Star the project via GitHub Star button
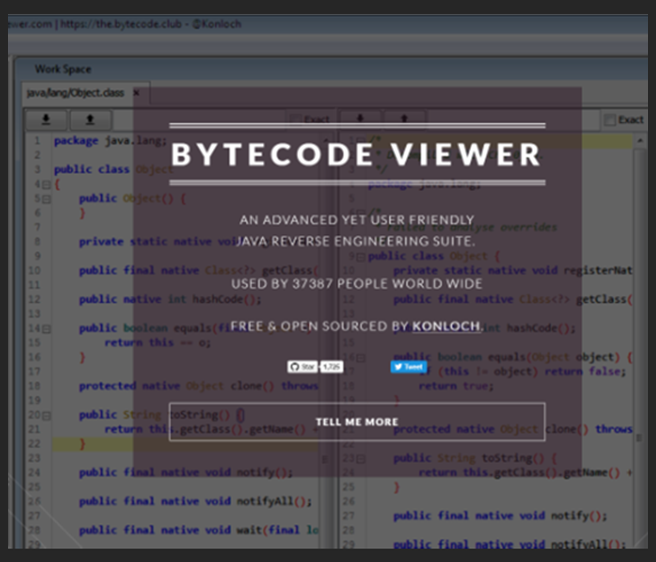The image size is (656, 562). point(302,367)
